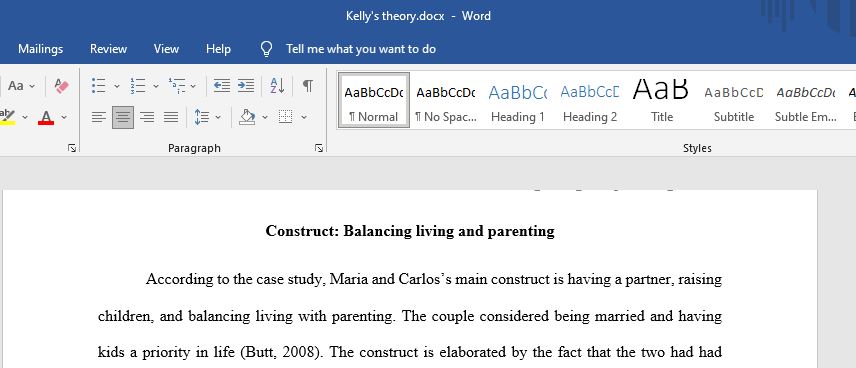This screenshot has width=856, height=368.
Task: Click the Sort A-Z icon
Action: 277,86
